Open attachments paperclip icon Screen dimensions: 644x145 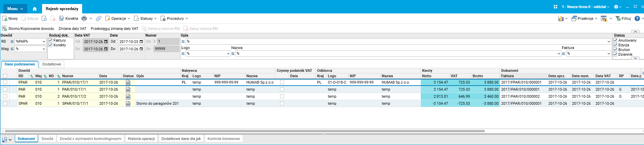[99, 18]
